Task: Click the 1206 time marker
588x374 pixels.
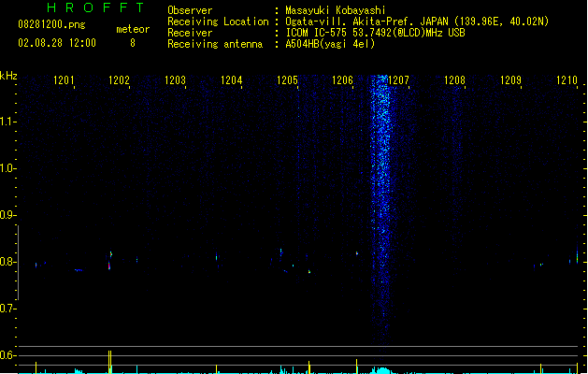Action: point(343,80)
